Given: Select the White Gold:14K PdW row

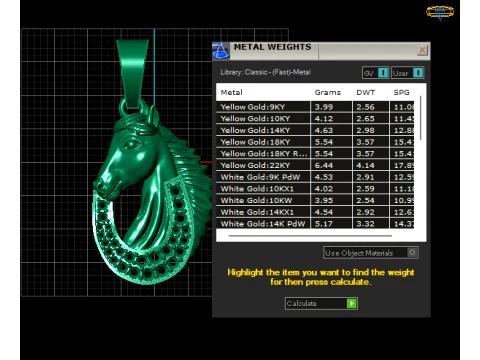Looking at the screenshot, I should point(315,223).
